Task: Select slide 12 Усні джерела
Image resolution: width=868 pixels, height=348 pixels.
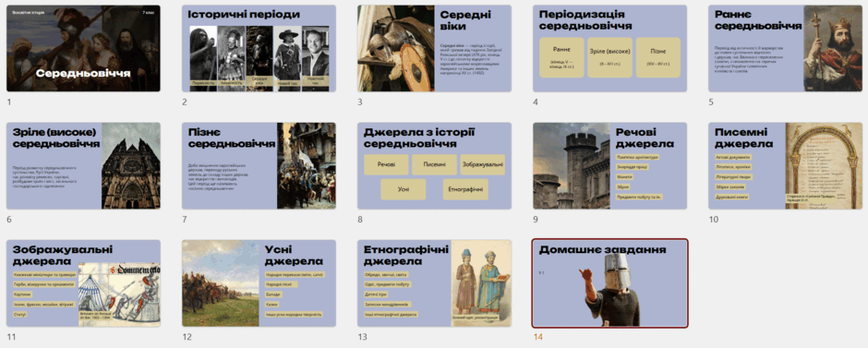Action: coord(259,283)
